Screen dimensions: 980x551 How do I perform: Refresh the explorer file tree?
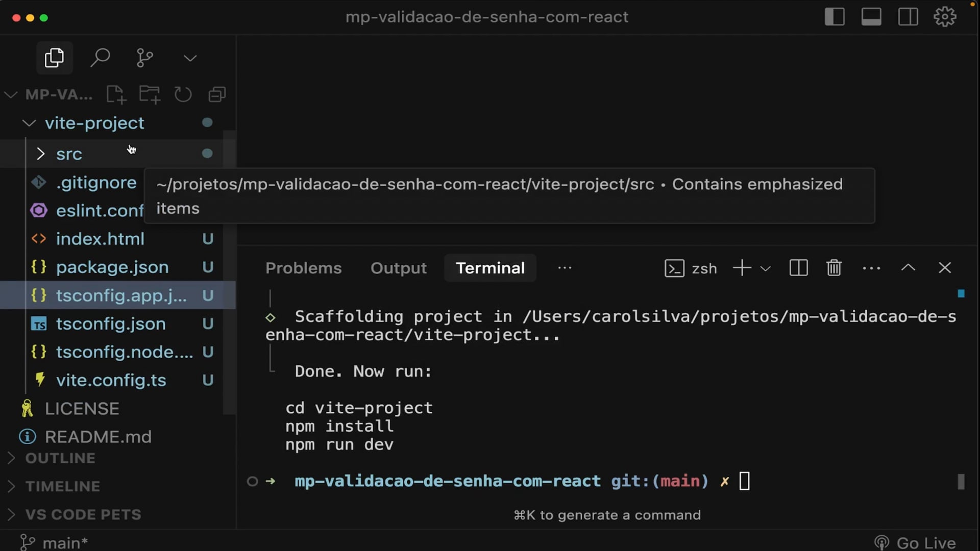pyautogui.click(x=183, y=95)
